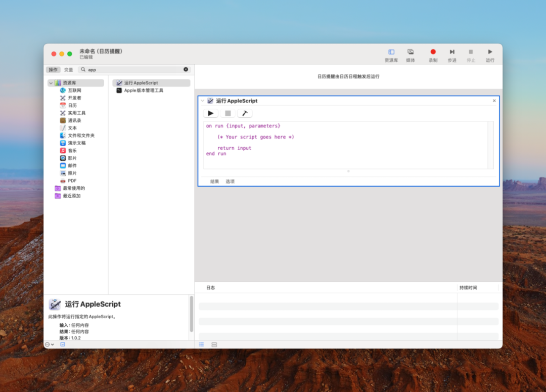Show the 结果 results tab of the action
The image size is (546, 392).
(x=214, y=182)
